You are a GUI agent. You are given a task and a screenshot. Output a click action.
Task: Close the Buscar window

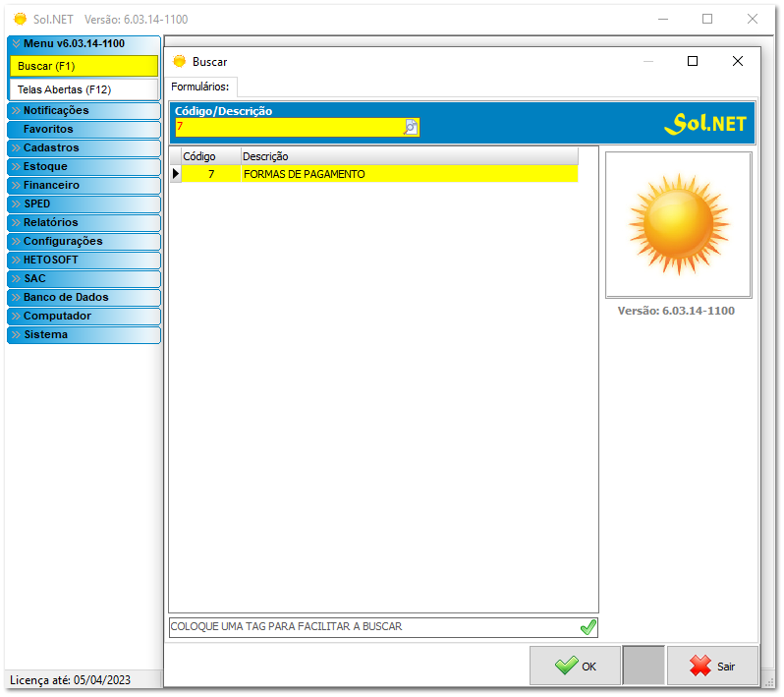coord(738,61)
